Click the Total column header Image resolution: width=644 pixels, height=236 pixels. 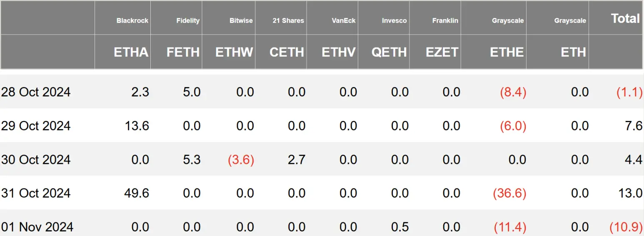[x=625, y=18]
